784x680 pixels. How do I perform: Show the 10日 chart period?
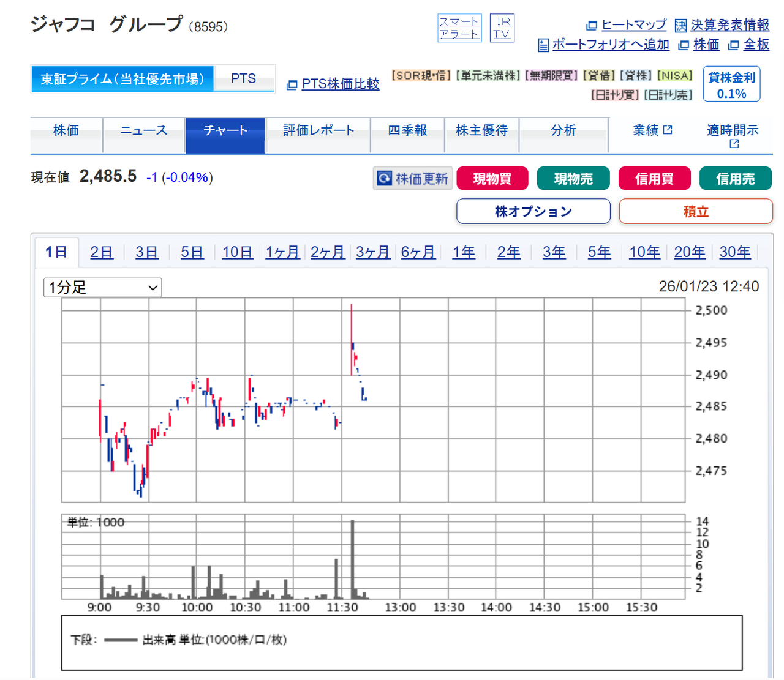click(237, 252)
